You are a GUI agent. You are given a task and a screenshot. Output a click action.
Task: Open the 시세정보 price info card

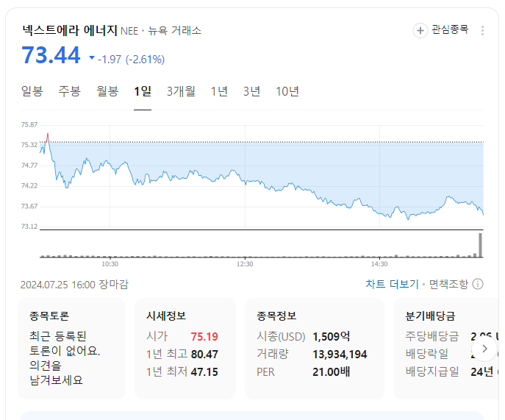[185, 349]
